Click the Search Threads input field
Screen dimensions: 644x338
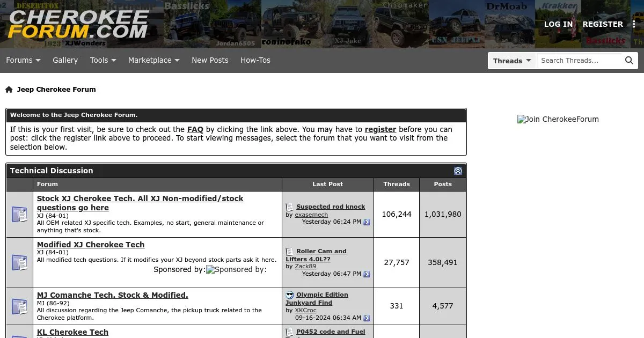pos(579,61)
